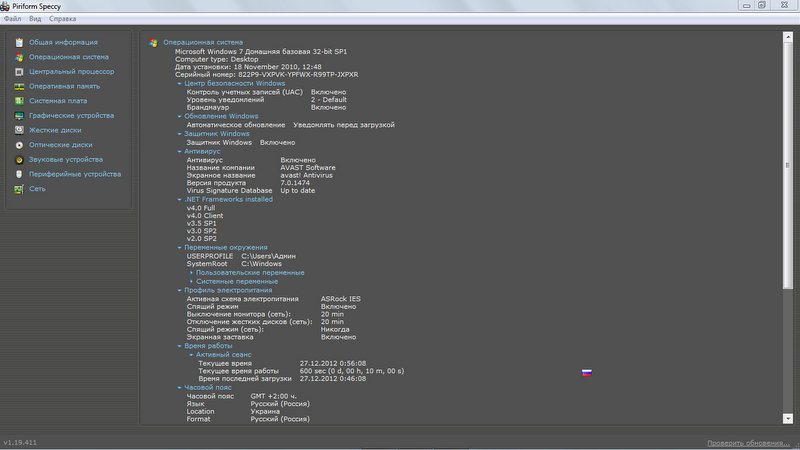800x450 pixels.
Task: Click the 600 sec uptime value
Action: coord(352,371)
